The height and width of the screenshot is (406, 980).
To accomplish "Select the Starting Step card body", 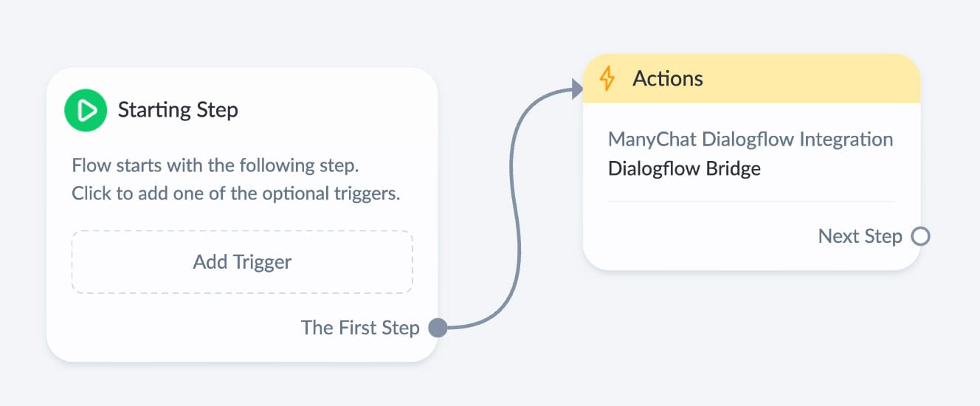I will click(242, 214).
